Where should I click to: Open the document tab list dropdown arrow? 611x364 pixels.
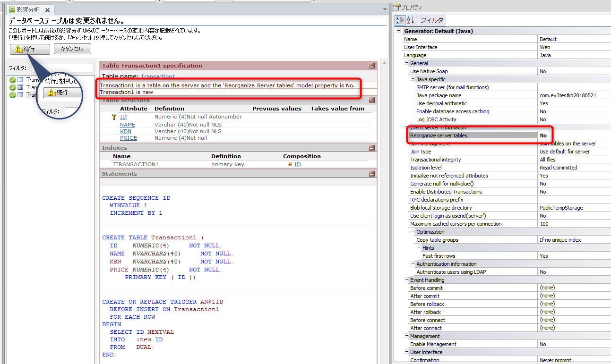pos(385,9)
